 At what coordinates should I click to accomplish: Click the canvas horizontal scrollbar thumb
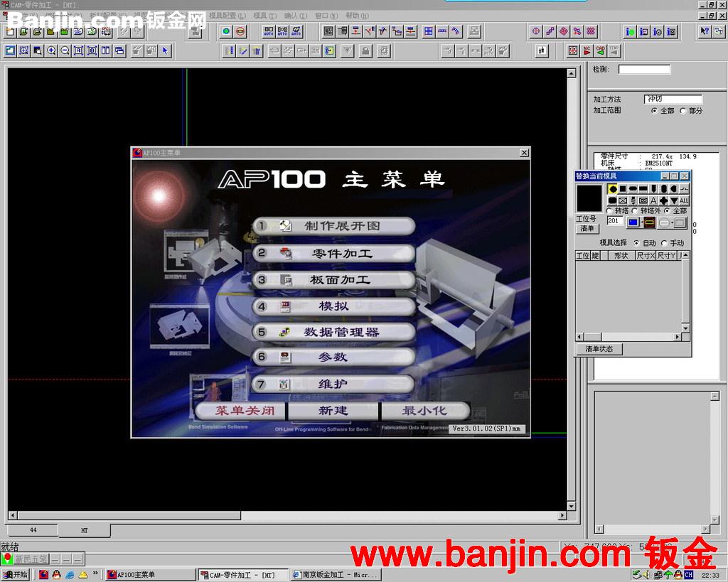click(x=129, y=515)
